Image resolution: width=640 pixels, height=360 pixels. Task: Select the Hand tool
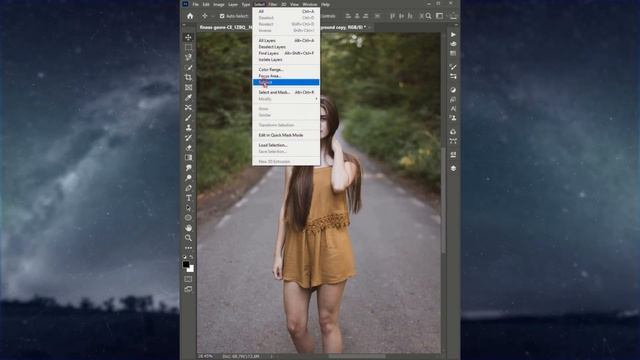click(188, 228)
